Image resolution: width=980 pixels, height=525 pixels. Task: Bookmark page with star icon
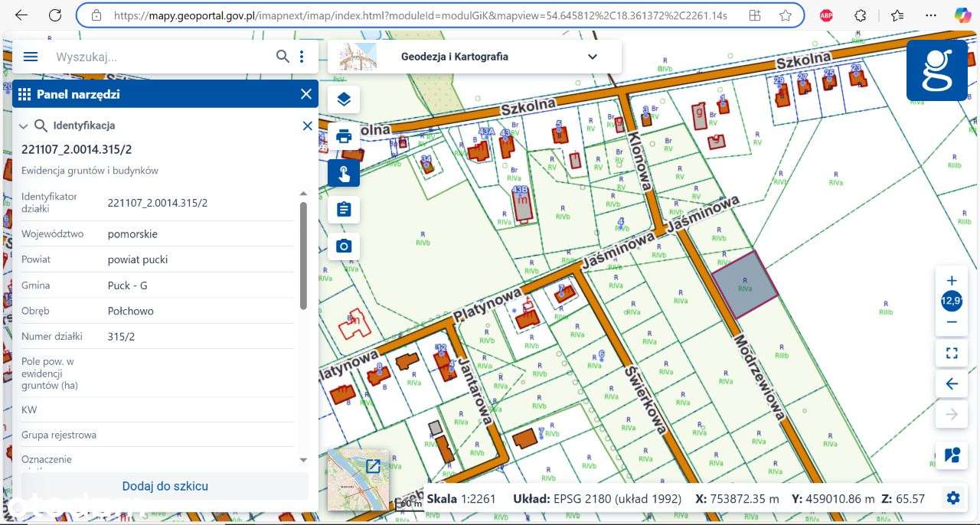pos(786,15)
